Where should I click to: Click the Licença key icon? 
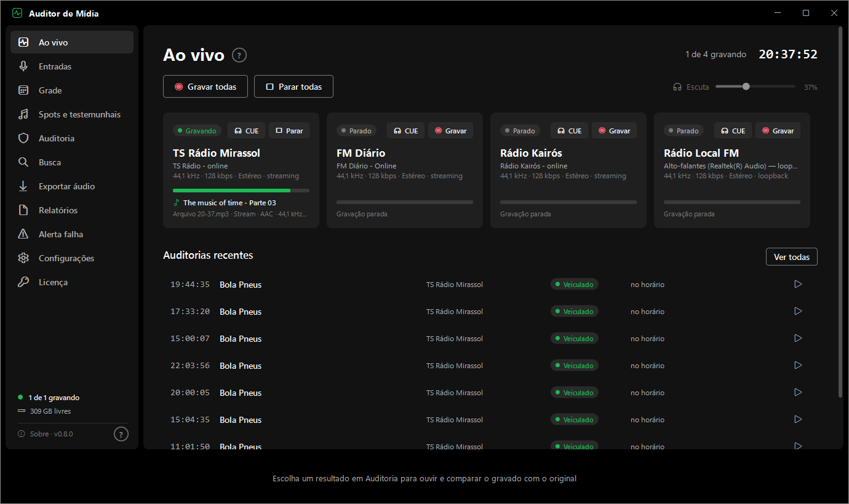point(23,282)
